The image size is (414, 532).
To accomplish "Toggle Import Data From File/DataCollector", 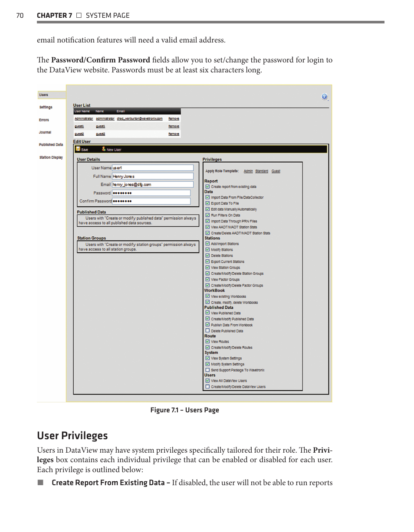I will (208, 197).
